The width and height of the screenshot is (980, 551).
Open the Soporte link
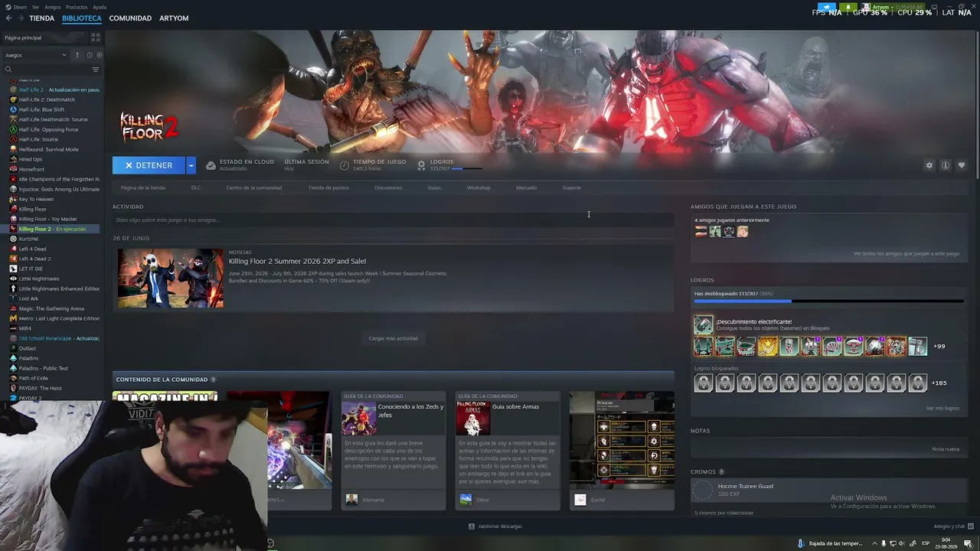571,187
